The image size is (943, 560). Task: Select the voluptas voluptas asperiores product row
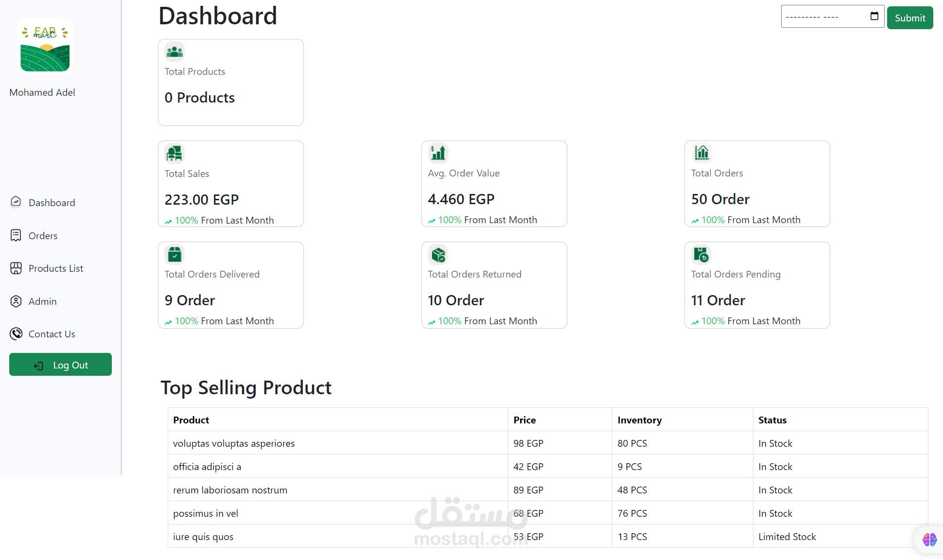[x=234, y=443]
